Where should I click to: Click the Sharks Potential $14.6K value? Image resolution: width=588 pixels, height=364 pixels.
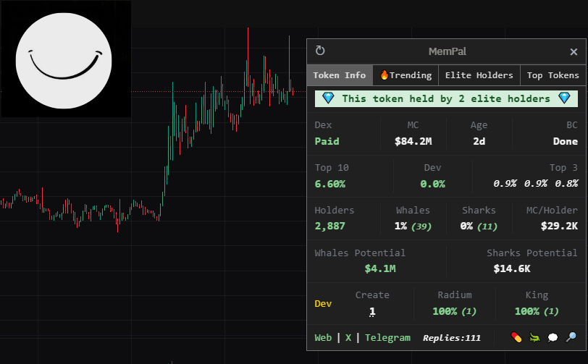point(512,268)
